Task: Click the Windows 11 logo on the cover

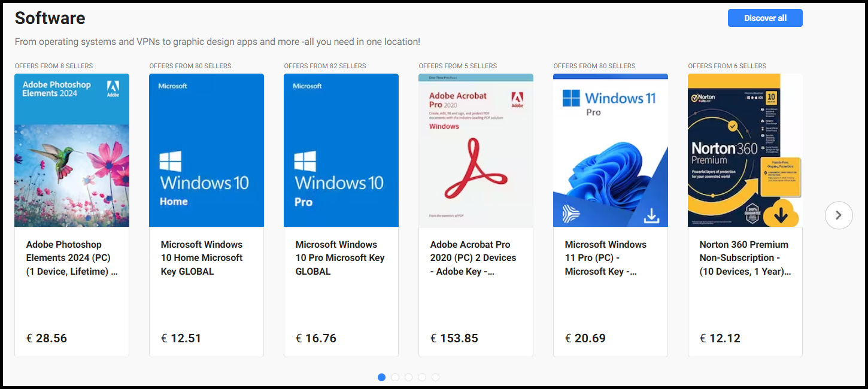Action: [572, 98]
